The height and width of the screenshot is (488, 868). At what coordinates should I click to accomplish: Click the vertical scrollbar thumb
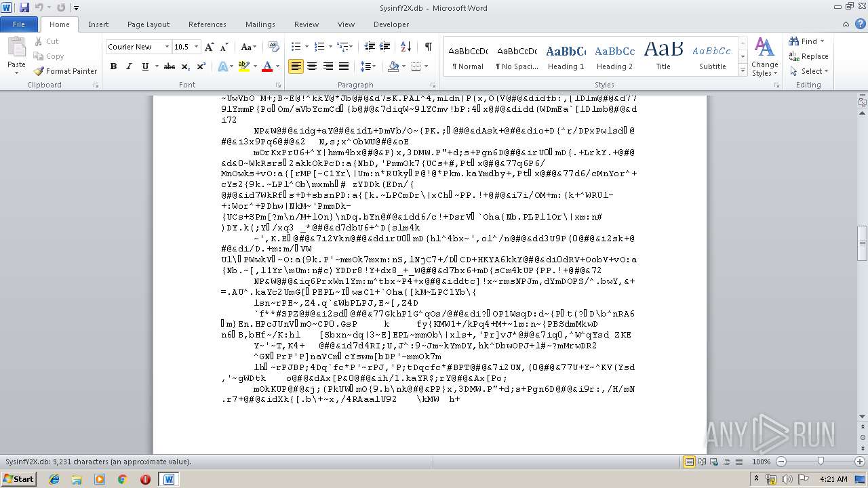tap(863, 243)
